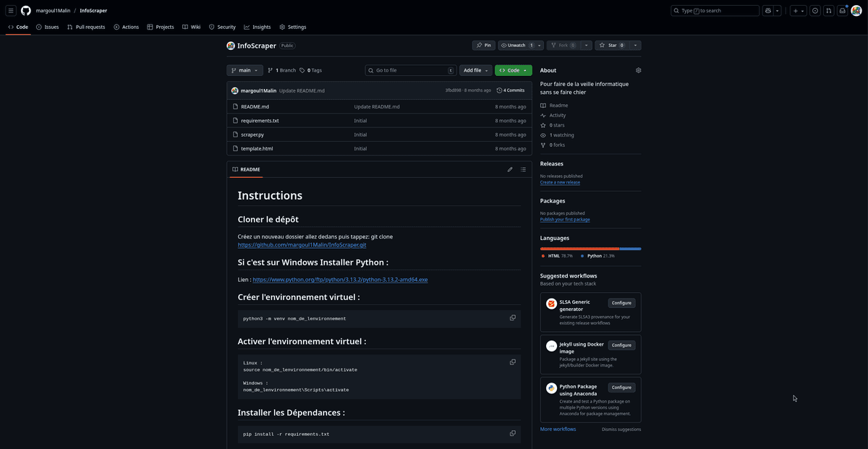Pin the InfoScraper repository
Viewport: 868px width, 449px height.
[x=483, y=46]
